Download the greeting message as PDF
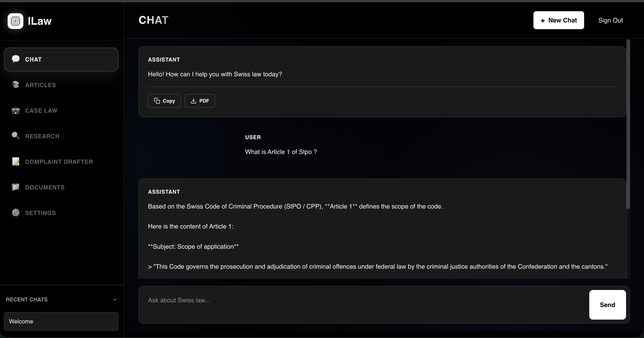Image resolution: width=644 pixels, height=338 pixels. pyautogui.click(x=200, y=101)
